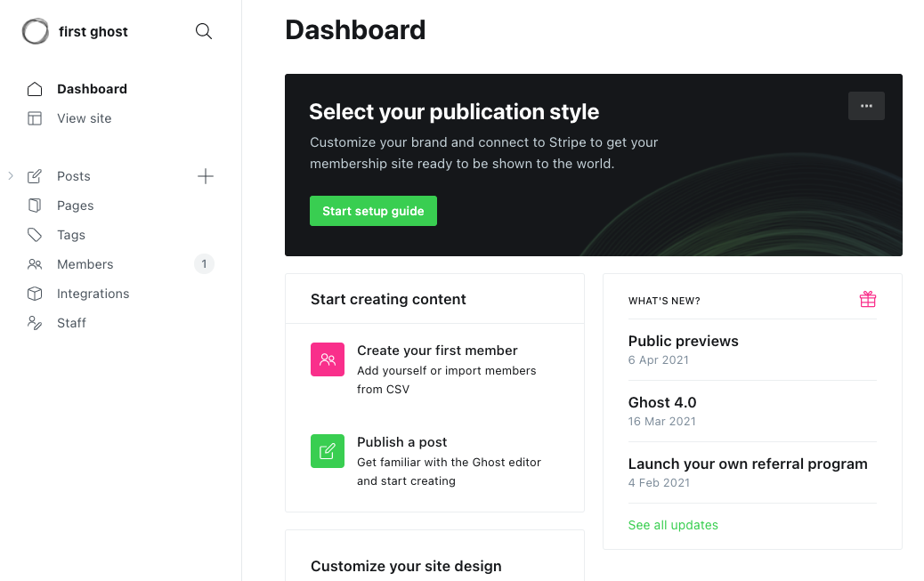The height and width of the screenshot is (581, 924).
Task: Open Integrations from the sidebar
Action: [x=93, y=294]
